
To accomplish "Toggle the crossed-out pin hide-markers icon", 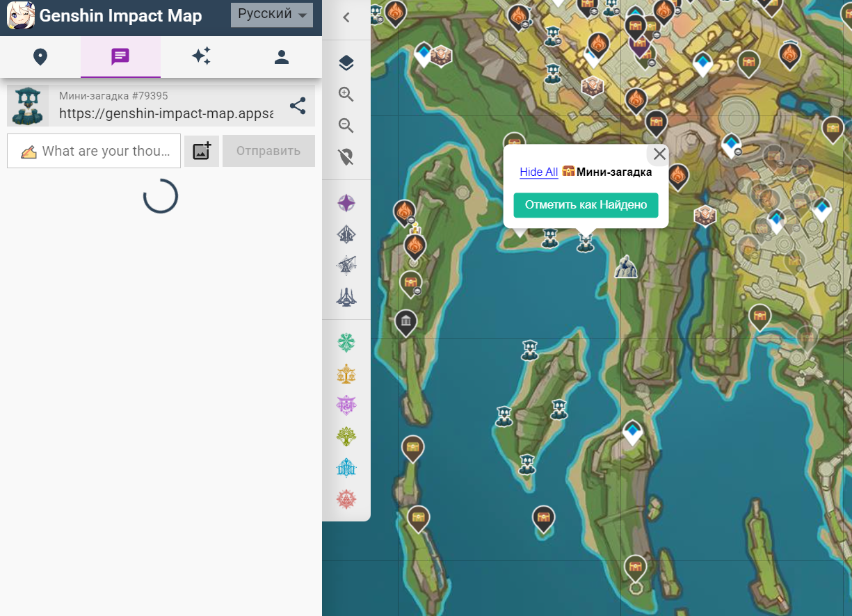I will tap(346, 157).
